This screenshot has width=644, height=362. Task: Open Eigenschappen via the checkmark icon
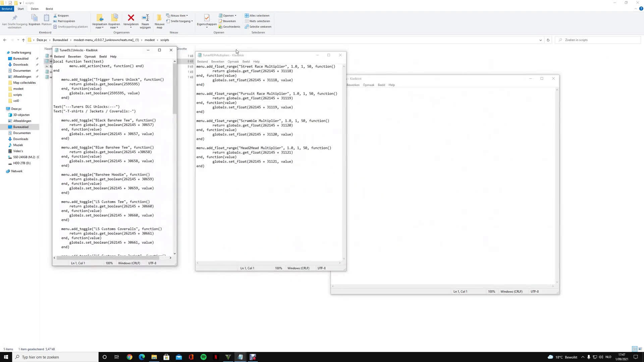207,18
